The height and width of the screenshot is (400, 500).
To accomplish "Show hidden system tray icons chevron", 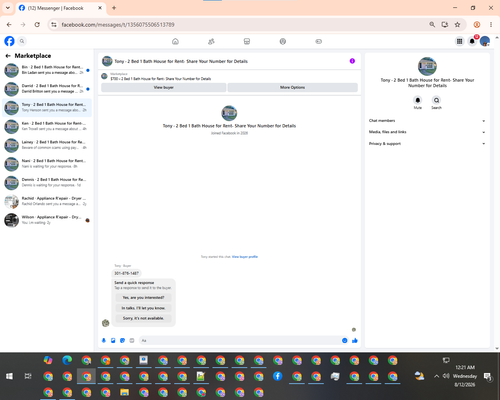I will pyautogui.click(x=436, y=376).
